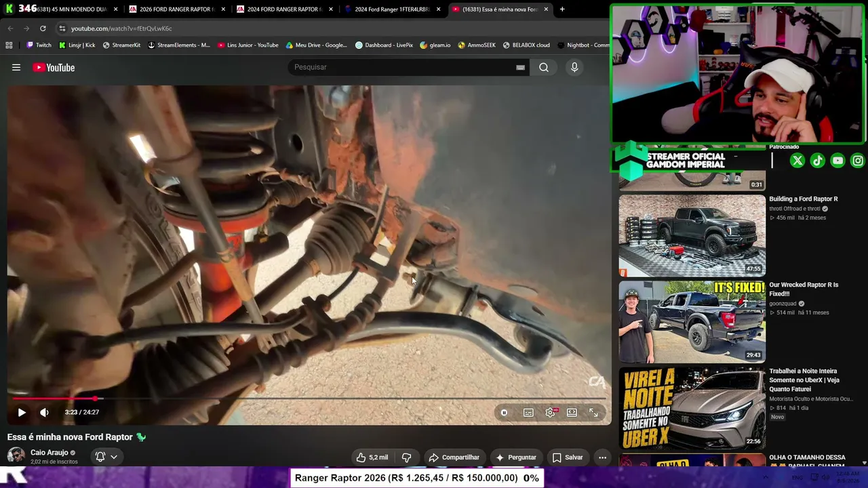868x488 pixels.
Task: Open the StreamElements bookmark
Action: (178, 45)
